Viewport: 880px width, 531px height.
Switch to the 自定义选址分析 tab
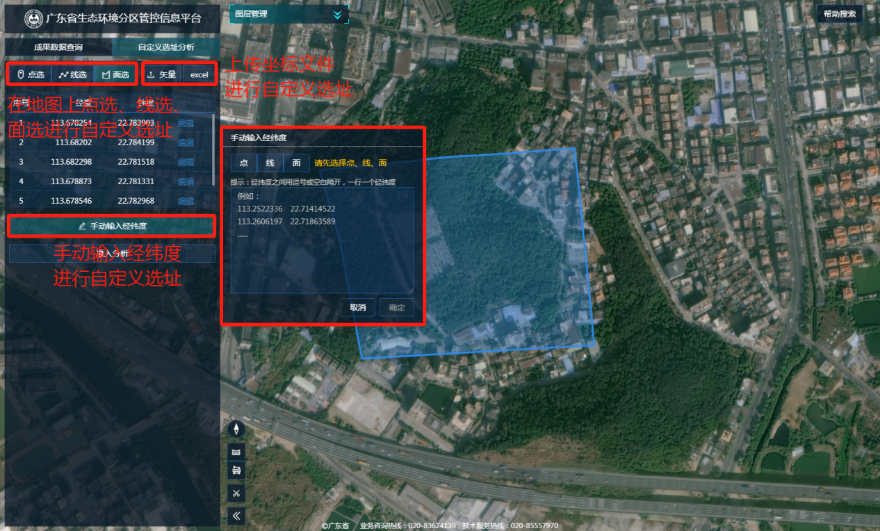pyautogui.click(x=165, y=46)
